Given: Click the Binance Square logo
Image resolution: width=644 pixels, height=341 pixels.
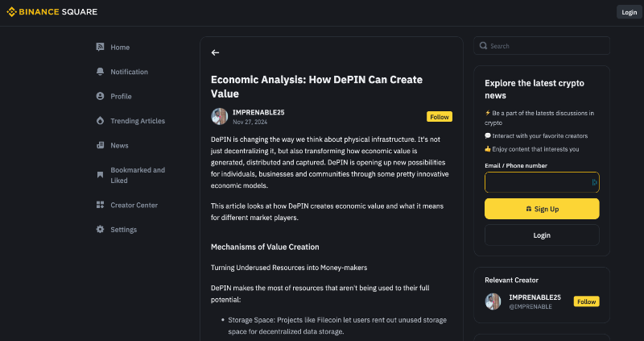Looking at the screenshot, I should tap(52, 12).
